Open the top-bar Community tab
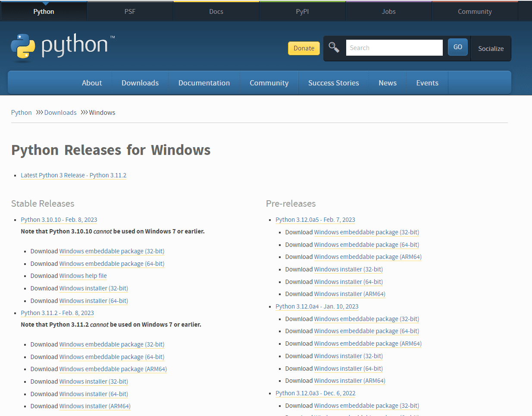 pos(475,11)
